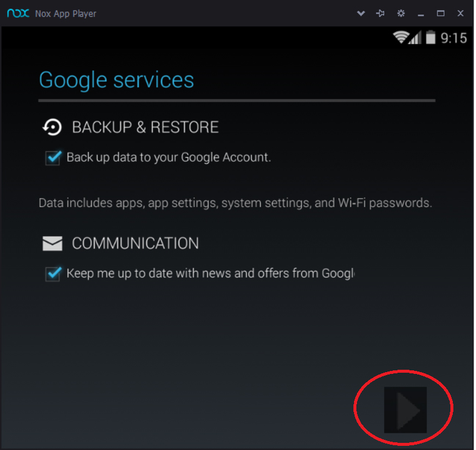
Task: Open the Nox dropdown arrow in title bar
Action: 362,13
